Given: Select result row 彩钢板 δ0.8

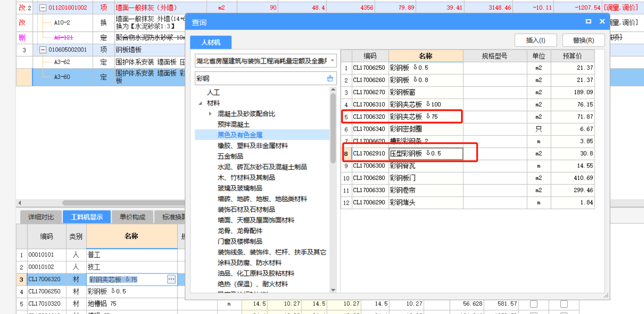Looking at the screenshot, I should pos(467,80).
